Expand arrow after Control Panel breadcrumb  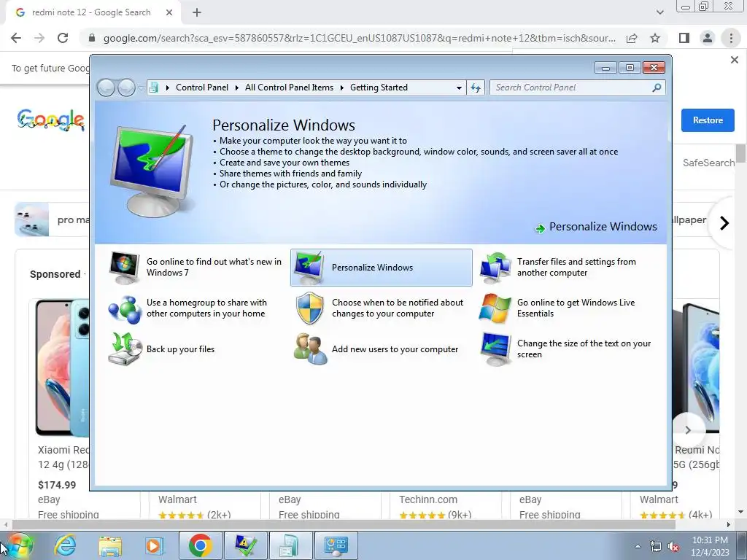(237, 87)
